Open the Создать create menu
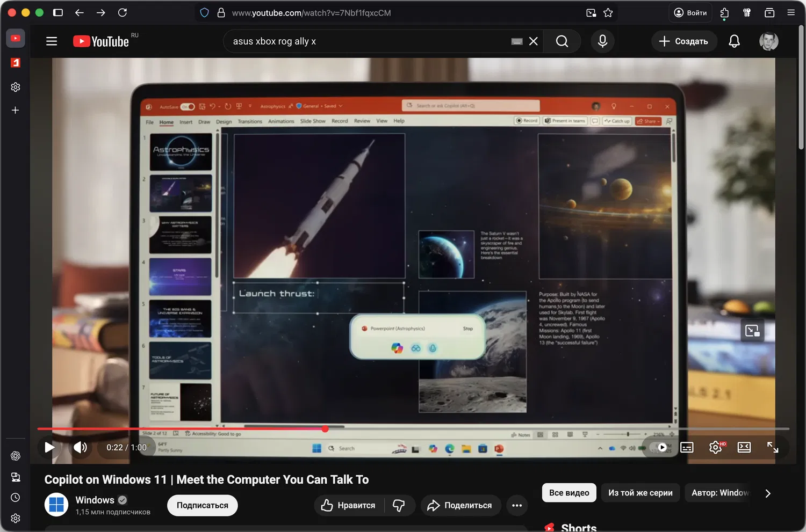Screen dimensions: 806x532 click(684, 41)
